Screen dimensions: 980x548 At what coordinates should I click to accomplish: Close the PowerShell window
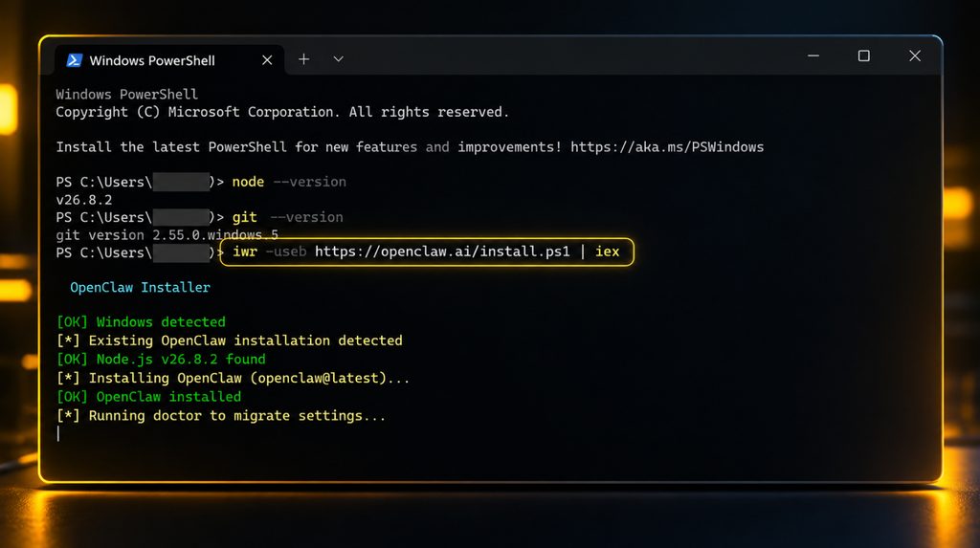915,55
